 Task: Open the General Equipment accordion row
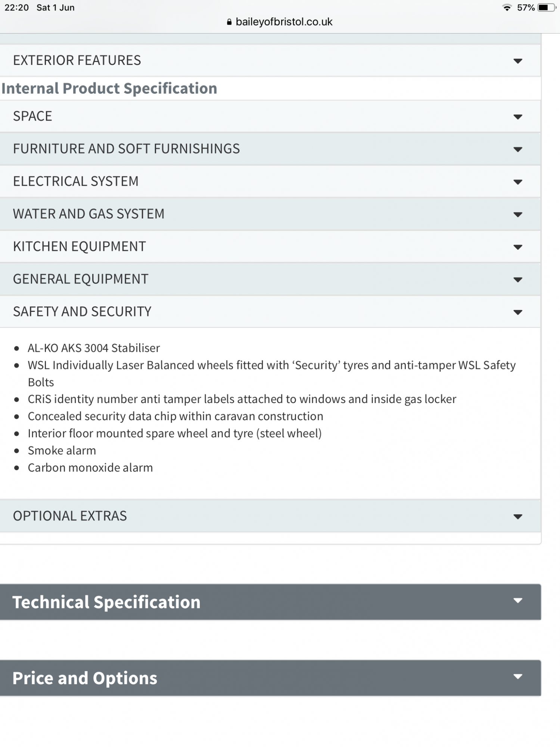tap(270, 279)
